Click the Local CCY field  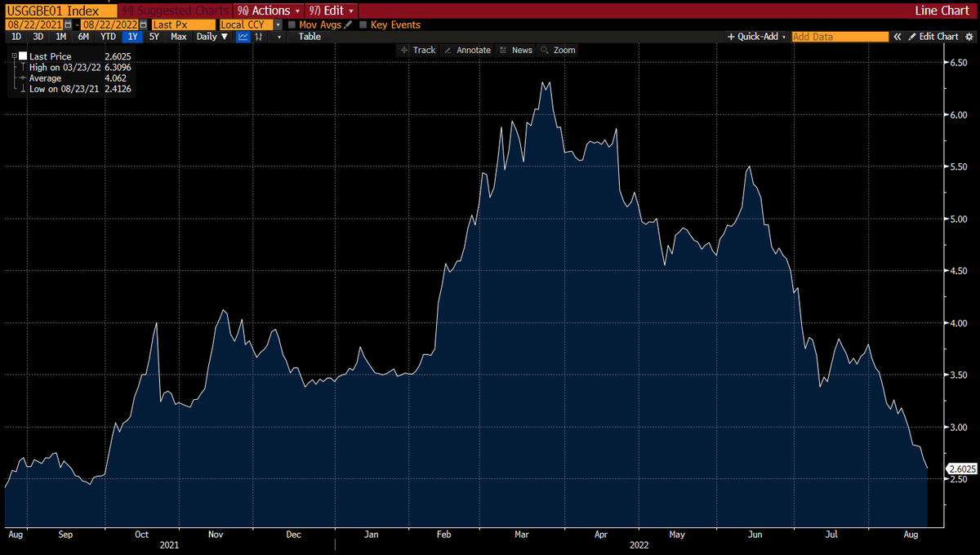[x=247, y=25]
